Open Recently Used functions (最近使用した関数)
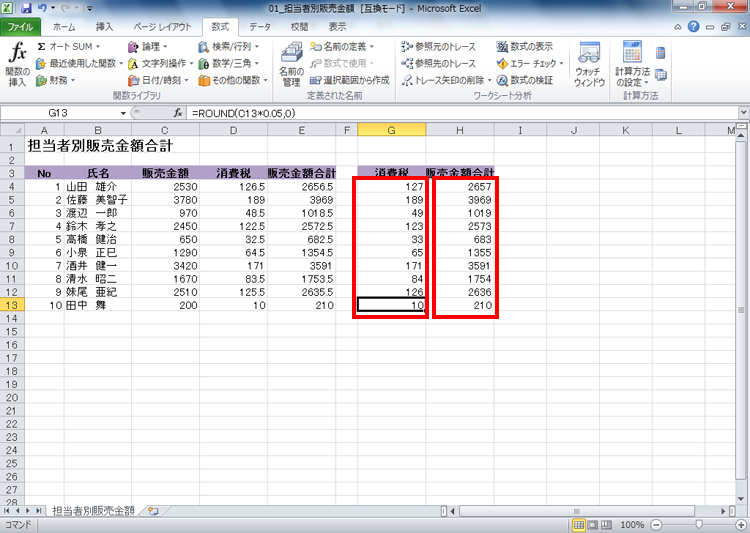The image size is (750, 533). click(79, 63)
